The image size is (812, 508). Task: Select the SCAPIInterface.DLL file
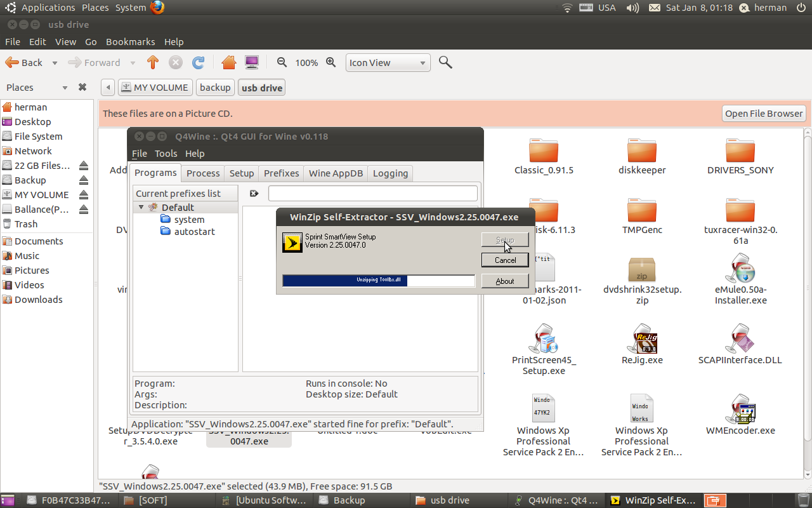pos(740,344)
